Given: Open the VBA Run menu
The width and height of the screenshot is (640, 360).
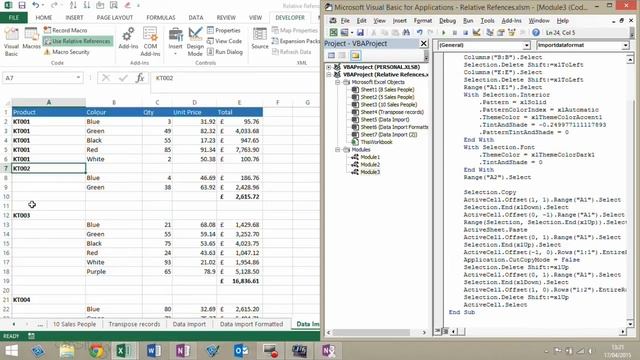Looking at the screenshot, I should tap(468, 20).
